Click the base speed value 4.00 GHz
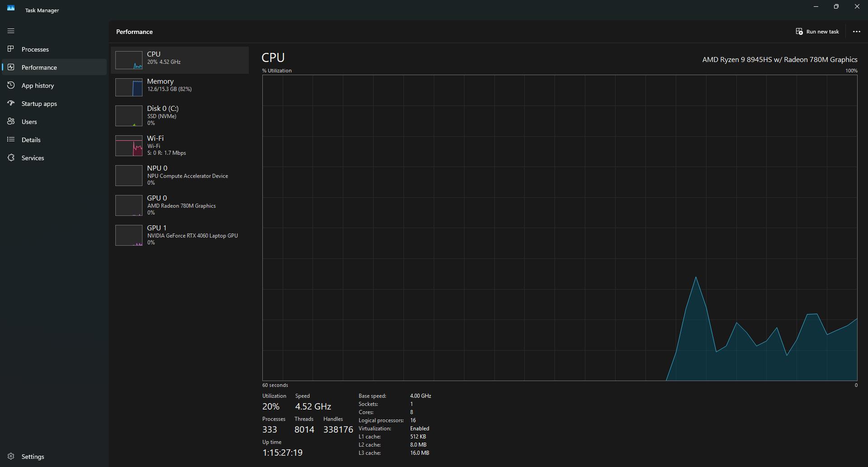This screenshot has width=868, height=467. [x=421, y=396]
